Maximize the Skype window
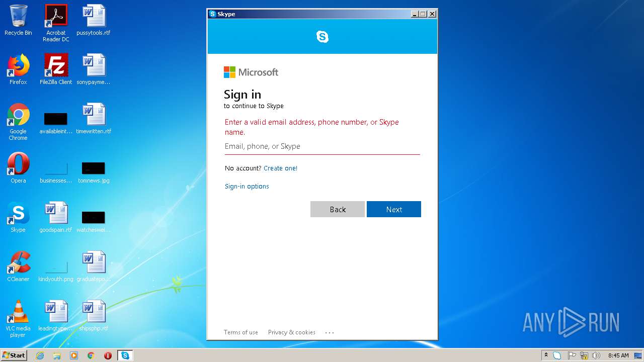Image resolution: width=644 pixels, height=362 pixels. pos(423,14)
